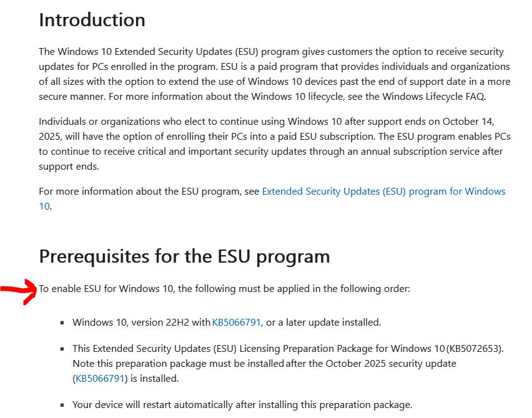Click the paragraph starting "The Windows 10 Extended Security"
The image size is (532, 418).
coord(273,74)
